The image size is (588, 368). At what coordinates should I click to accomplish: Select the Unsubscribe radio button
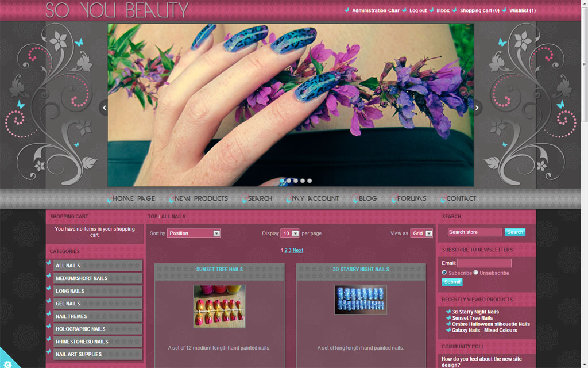coord(476,273)
